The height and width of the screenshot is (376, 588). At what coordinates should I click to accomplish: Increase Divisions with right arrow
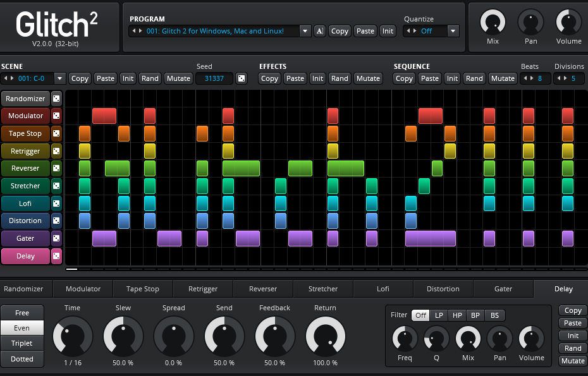tap(565, 78)
